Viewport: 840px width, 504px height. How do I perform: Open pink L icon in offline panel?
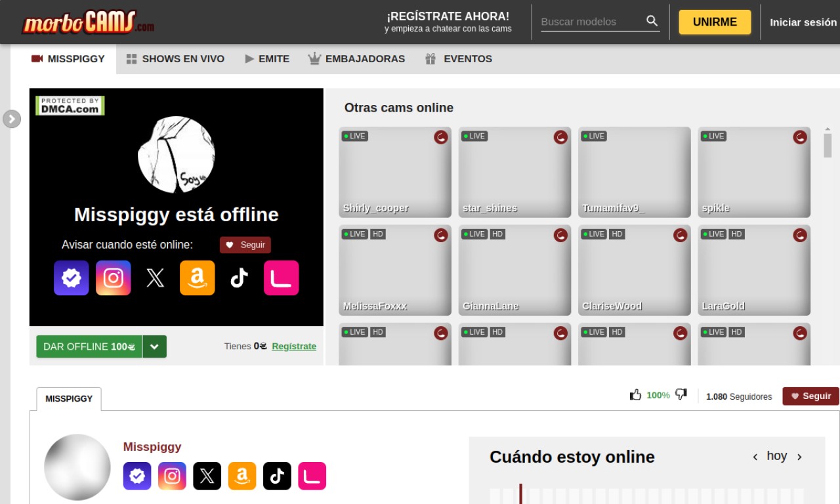(282, 278)
